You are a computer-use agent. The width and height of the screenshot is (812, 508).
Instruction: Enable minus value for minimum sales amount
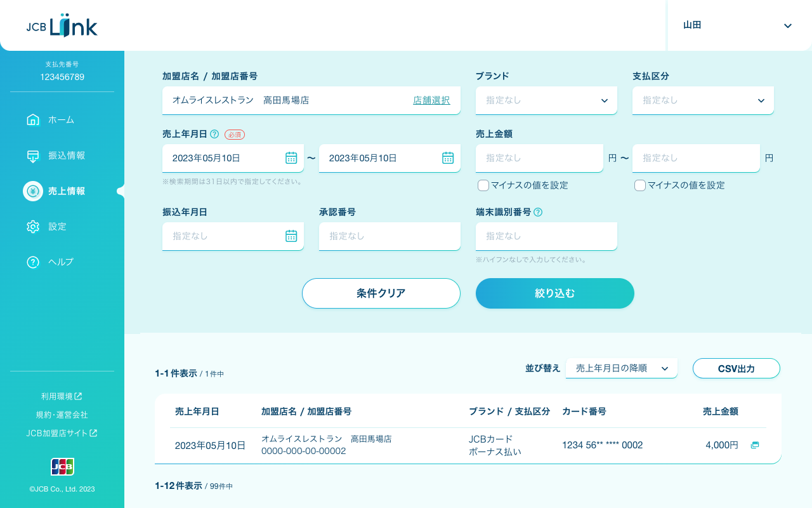tap(483, 185)
